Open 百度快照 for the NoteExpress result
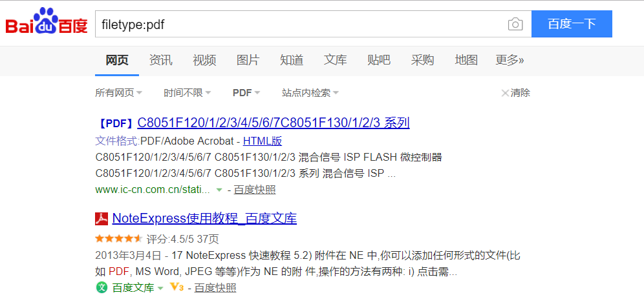 click(215, 287)
